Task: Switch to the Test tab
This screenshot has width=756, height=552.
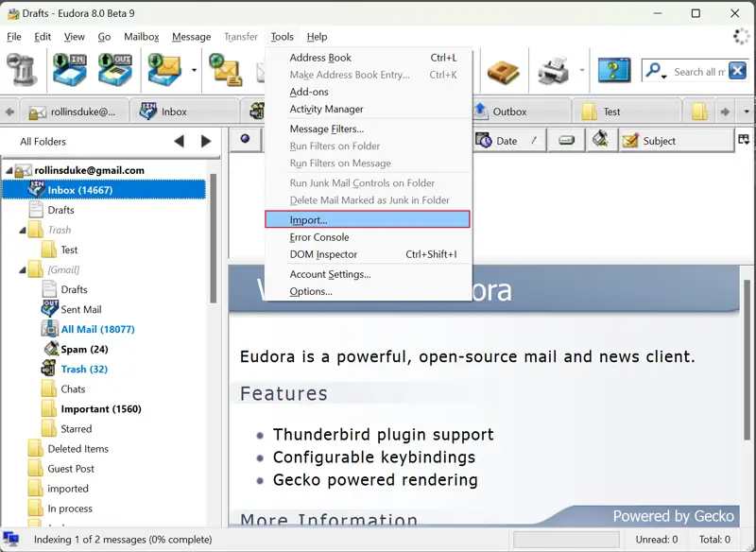Action: tap(627, 112)
